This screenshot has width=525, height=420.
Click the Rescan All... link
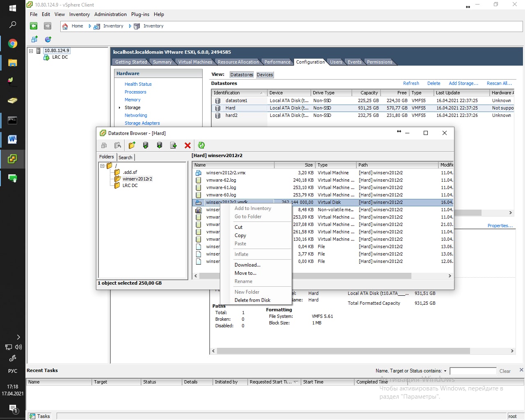point(499,83)
